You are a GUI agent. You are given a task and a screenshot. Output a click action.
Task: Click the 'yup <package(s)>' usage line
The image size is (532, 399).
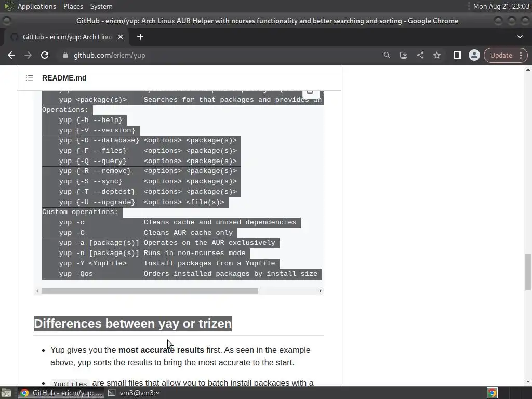click(x=93, y=100)
